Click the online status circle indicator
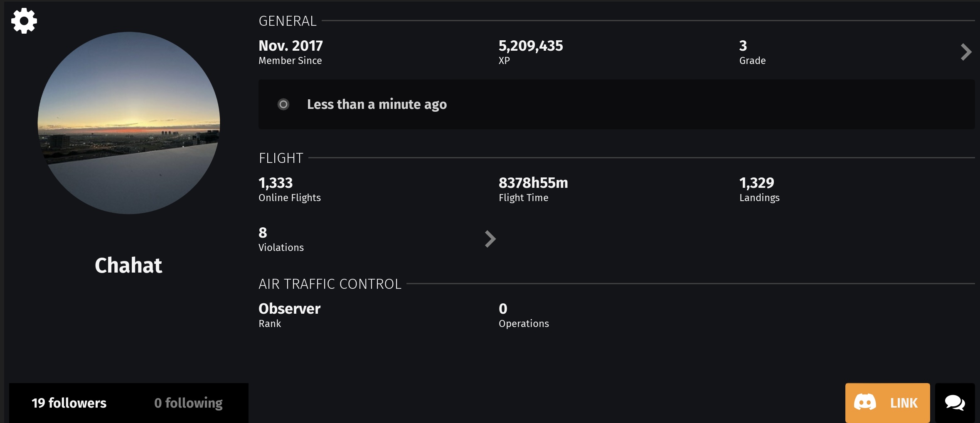980x423 pixels. 283,104
